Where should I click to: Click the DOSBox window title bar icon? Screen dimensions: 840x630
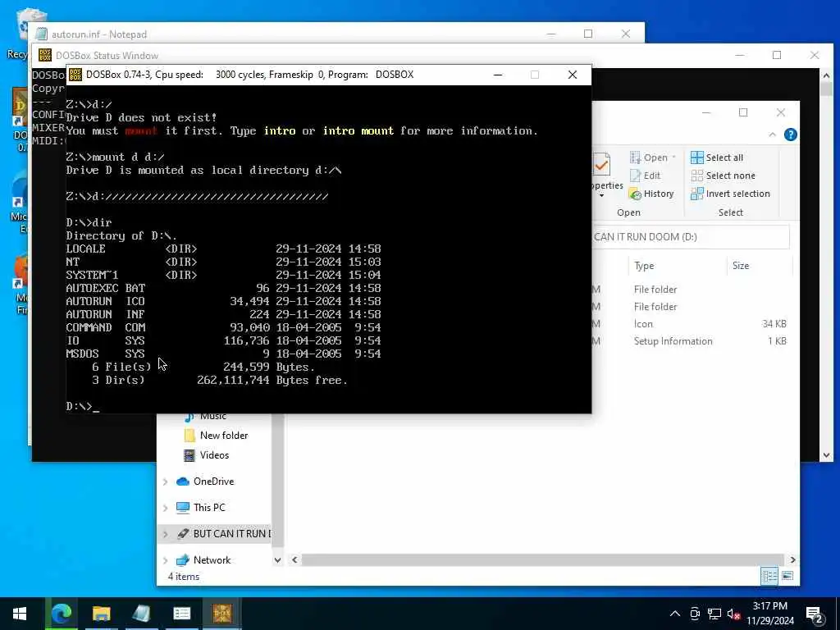click(75, 75)
